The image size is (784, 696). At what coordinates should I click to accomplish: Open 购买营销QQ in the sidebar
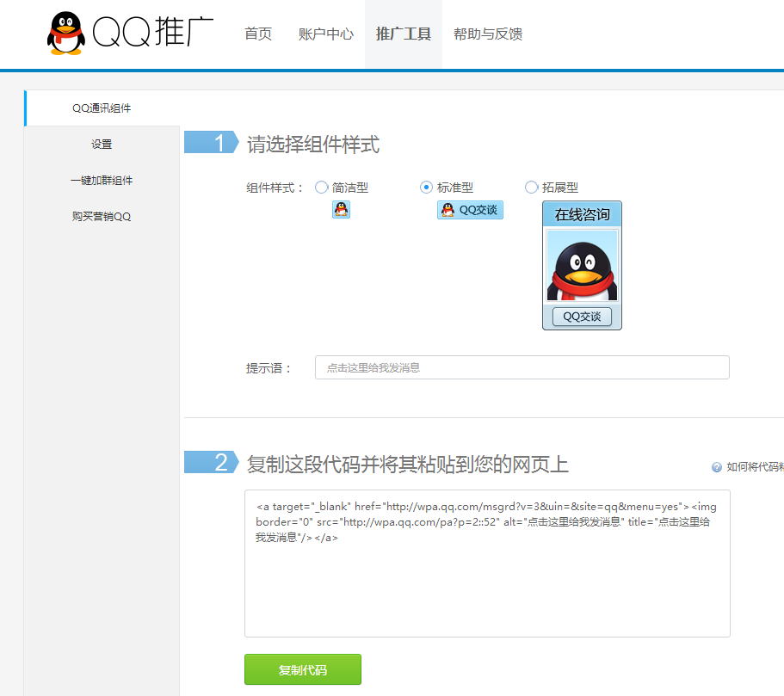tap(102, 216)
